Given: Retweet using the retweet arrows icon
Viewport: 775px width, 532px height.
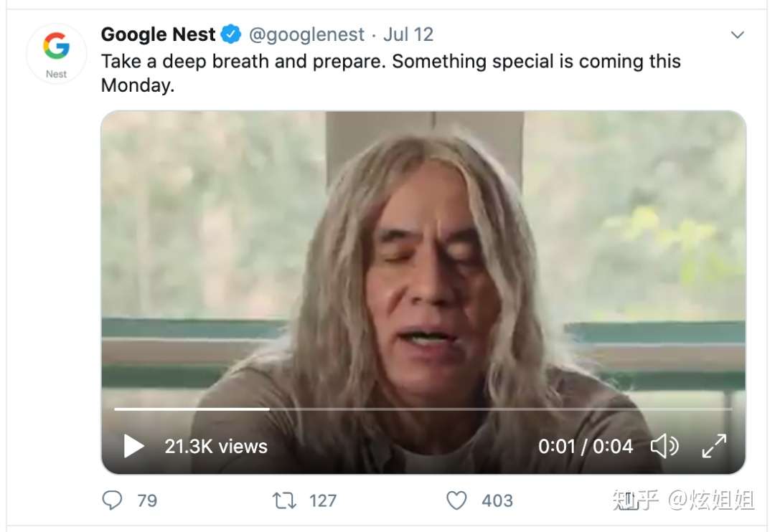Looking at the screenshot, I should tap(284, 500).
